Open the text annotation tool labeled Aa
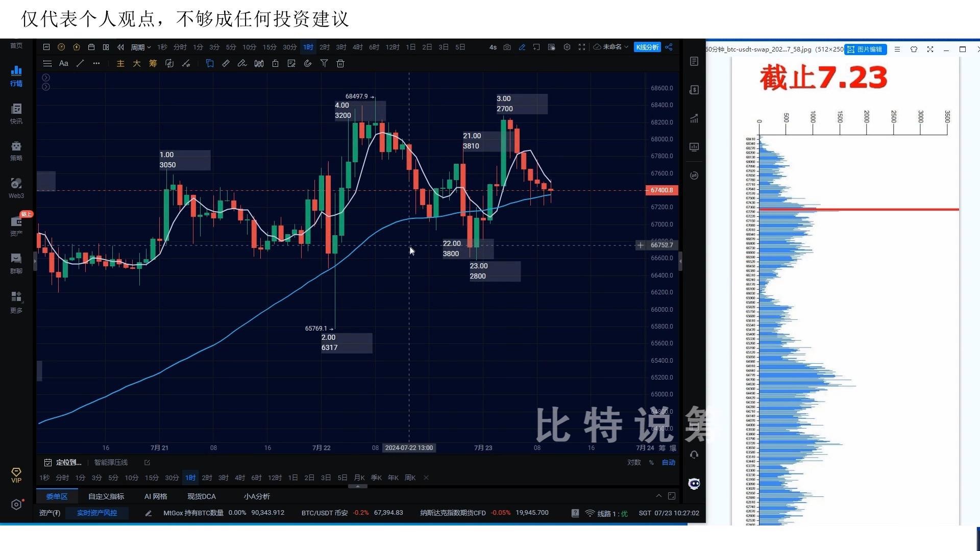This screenshot has height=551, width=980. click(x=63, y=63)
